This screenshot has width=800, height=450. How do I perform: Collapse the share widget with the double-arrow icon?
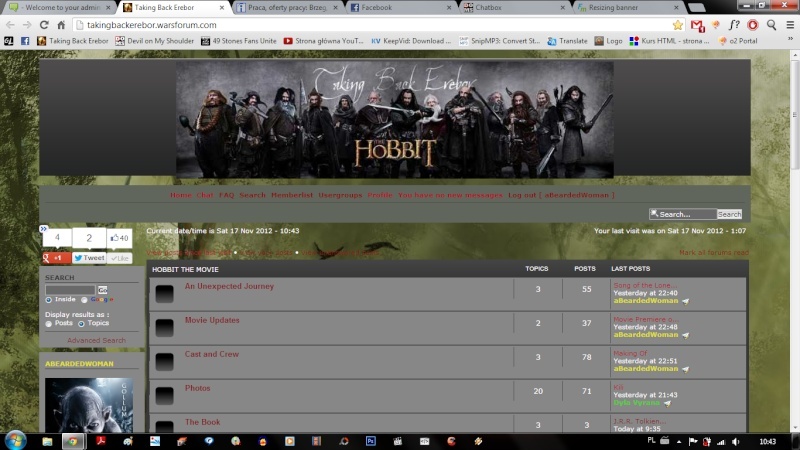43,229
